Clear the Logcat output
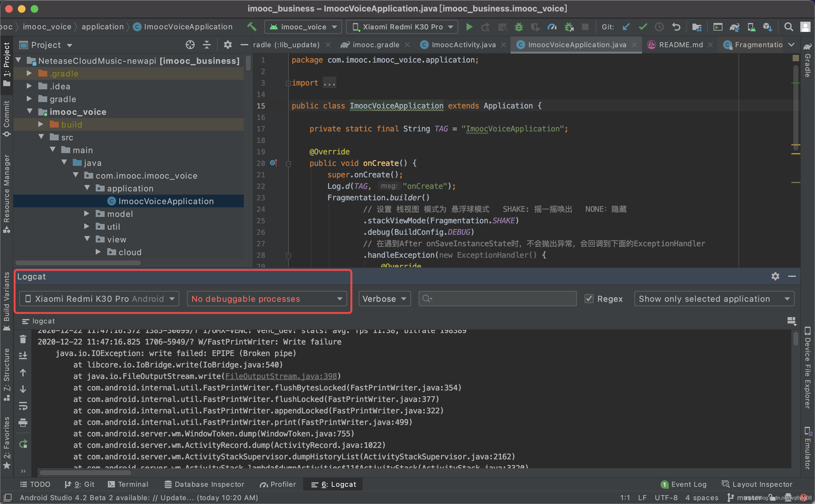Screen dimensions: 815x504 (23, 339)
